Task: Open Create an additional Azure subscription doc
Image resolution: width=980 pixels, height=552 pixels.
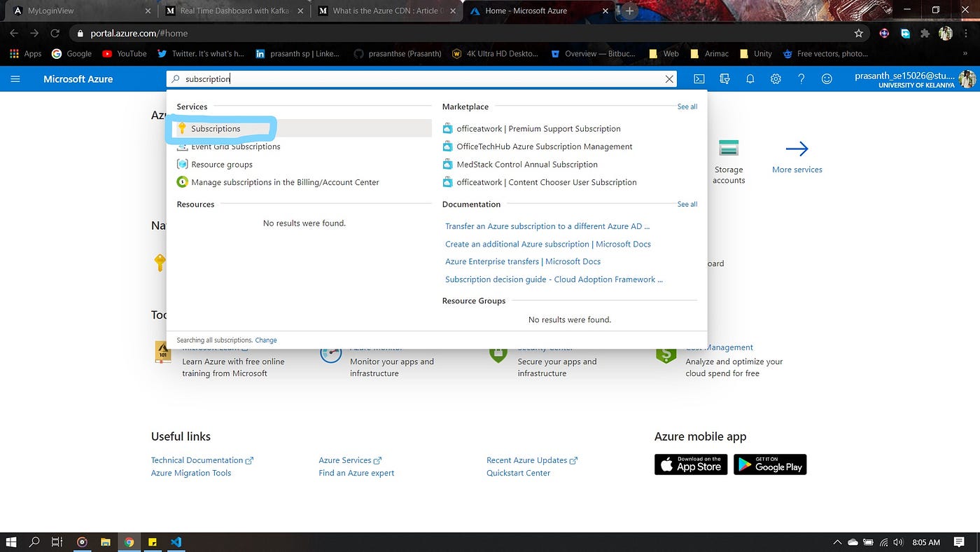Action: (548, 244)
